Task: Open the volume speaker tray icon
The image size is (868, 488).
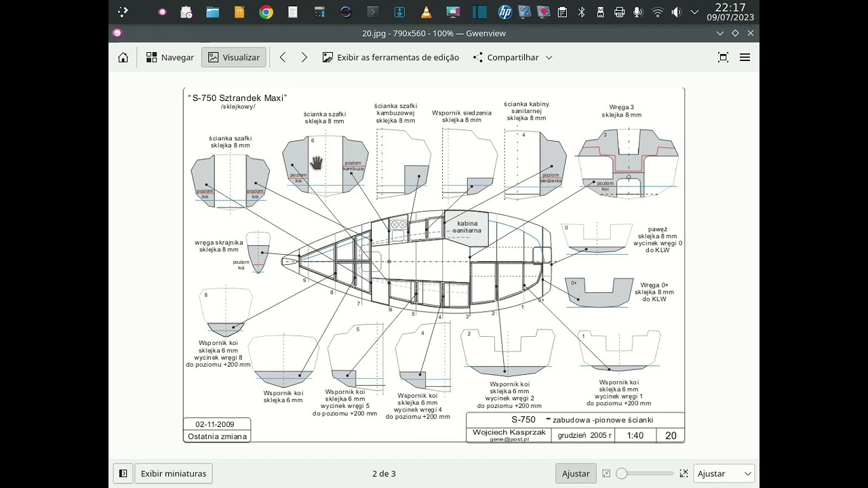Action: [676, 12]
